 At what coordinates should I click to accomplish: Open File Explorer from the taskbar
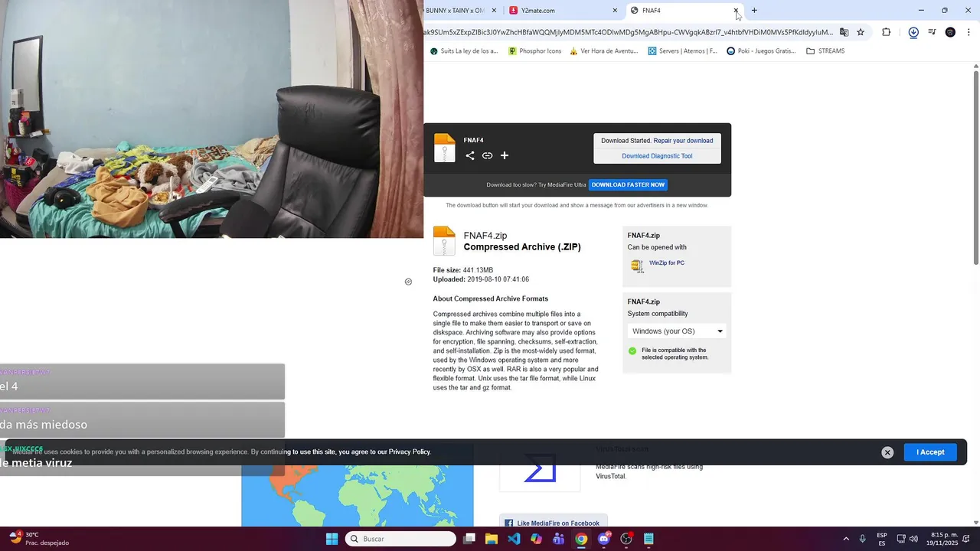492,539
